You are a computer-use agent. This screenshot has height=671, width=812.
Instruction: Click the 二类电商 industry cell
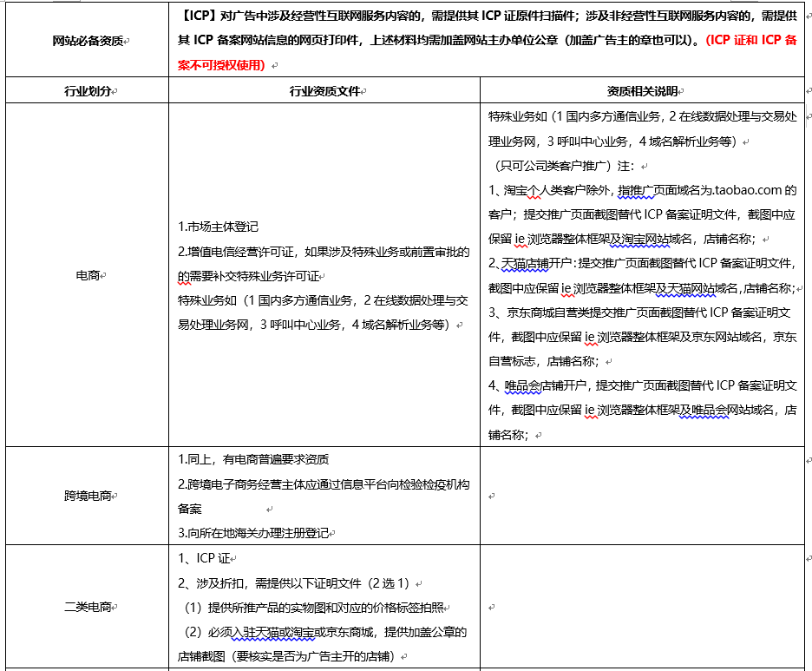point(88,607)
